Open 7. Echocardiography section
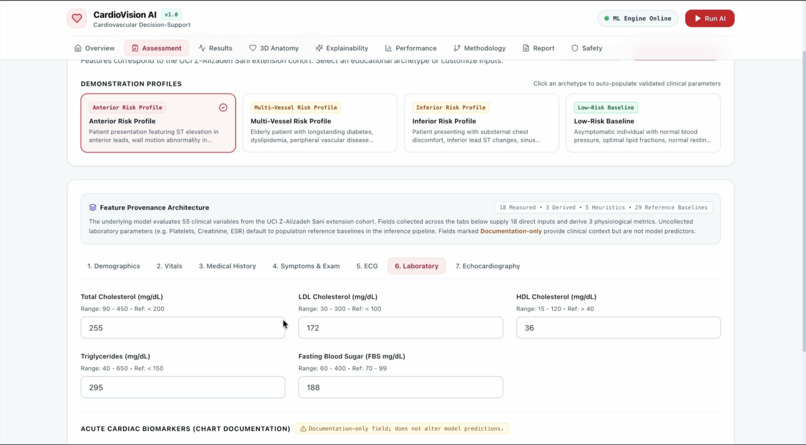Screen dimensions: 806x445 [x=488, y=266]
